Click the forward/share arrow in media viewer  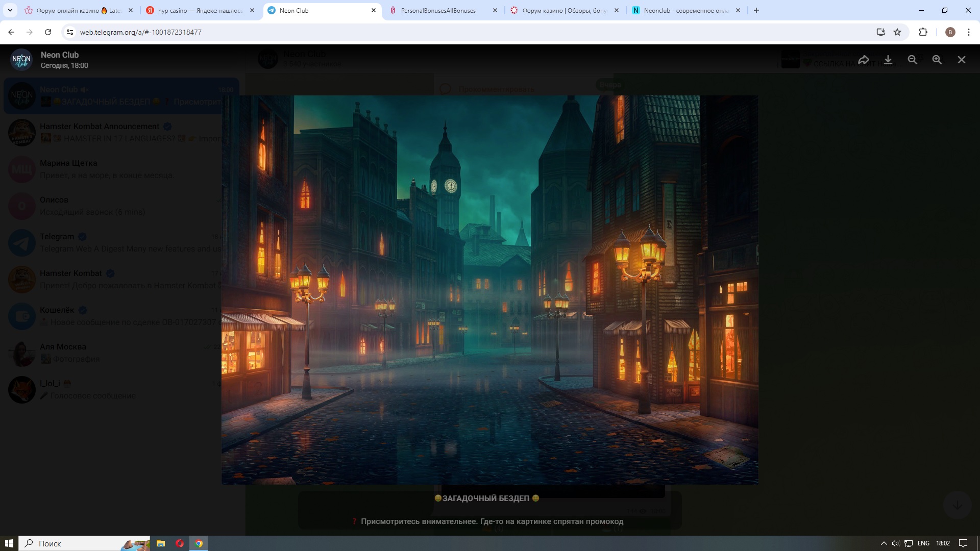click(x=863, y=60)
